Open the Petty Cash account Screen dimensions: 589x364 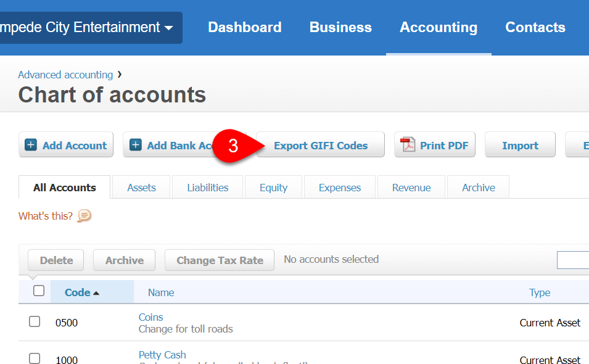pos(162,354)
